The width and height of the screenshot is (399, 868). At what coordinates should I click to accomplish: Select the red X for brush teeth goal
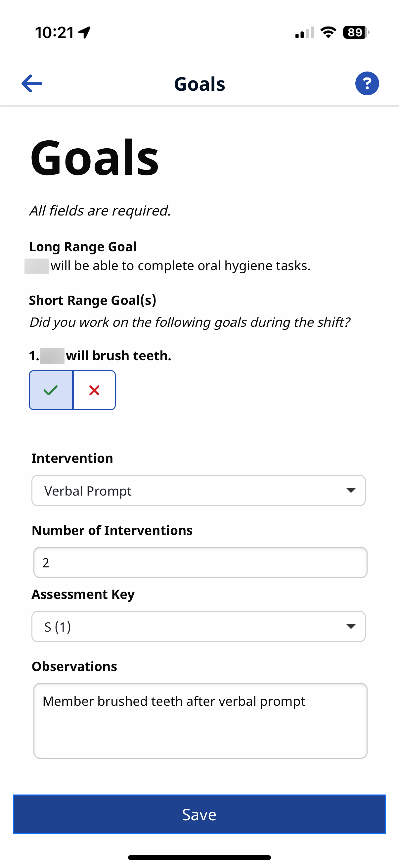point(94,390)
